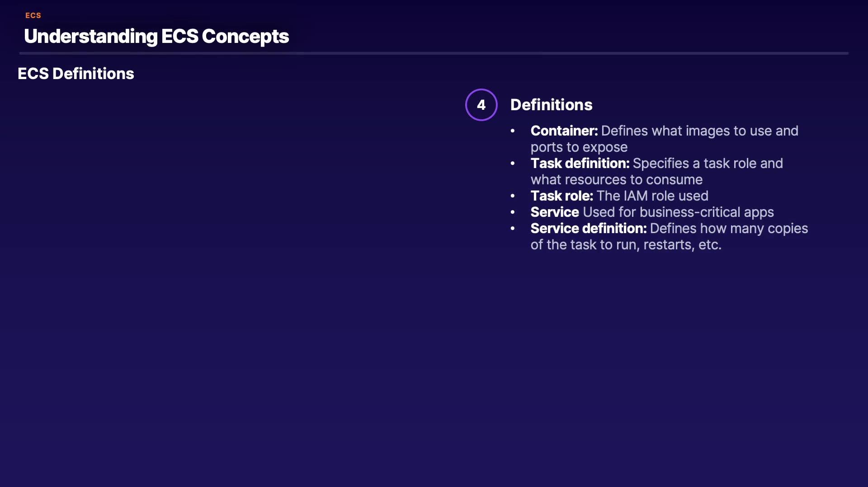The height and width of the screenshot is (487, 868).
Task: Click the Definitions heading beside the circle
Action: coord(551,105)
